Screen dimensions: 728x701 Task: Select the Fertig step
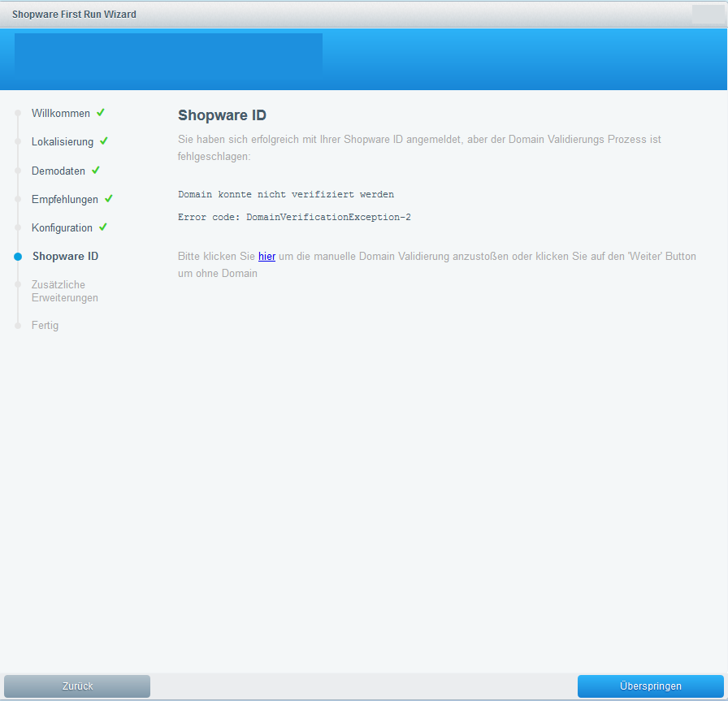click(x=45, y=326)
